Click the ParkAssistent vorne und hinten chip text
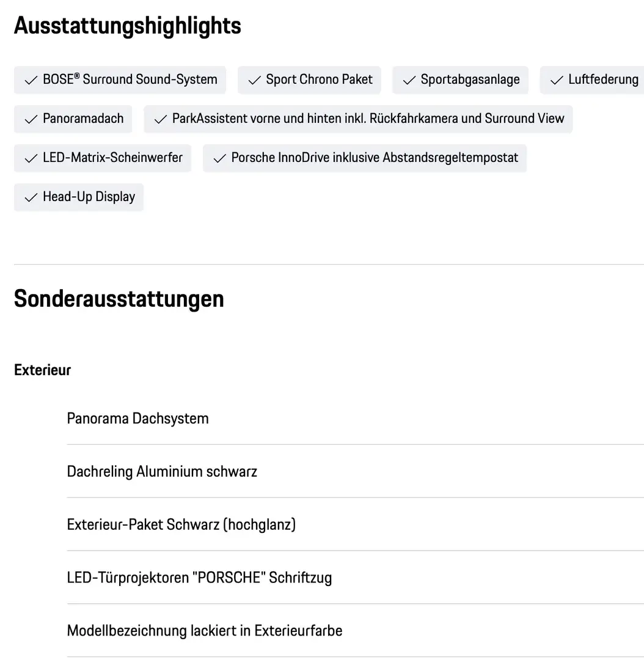 [x=368, y=119]
